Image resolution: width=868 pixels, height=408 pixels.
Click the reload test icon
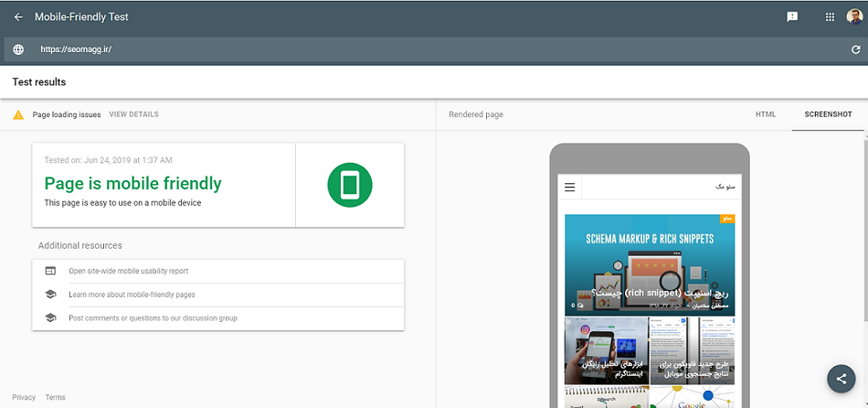pos(855,49)
